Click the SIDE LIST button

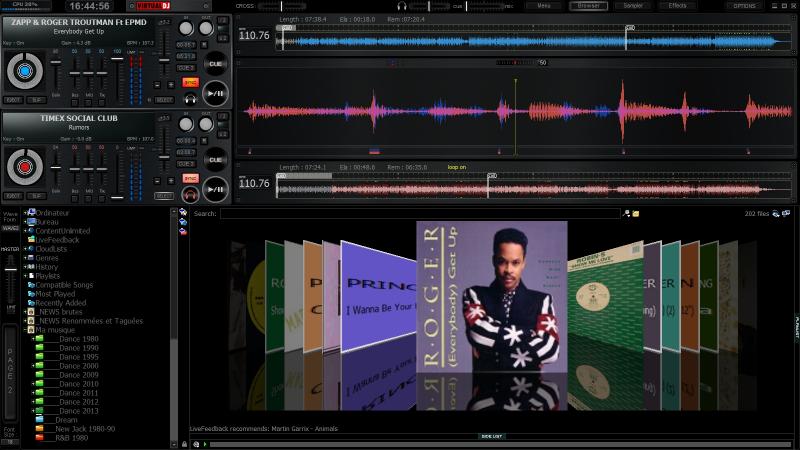pyautogui.click(x=491, y=436)
